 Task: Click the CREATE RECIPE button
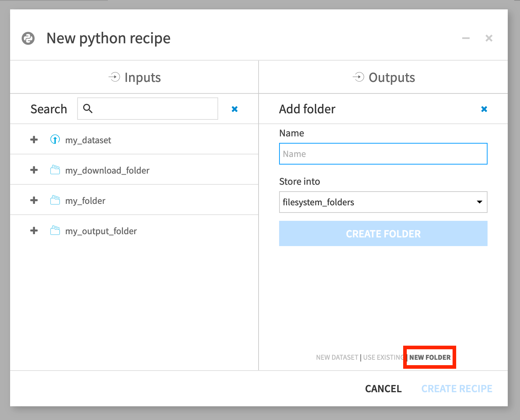tap(457, 388)
